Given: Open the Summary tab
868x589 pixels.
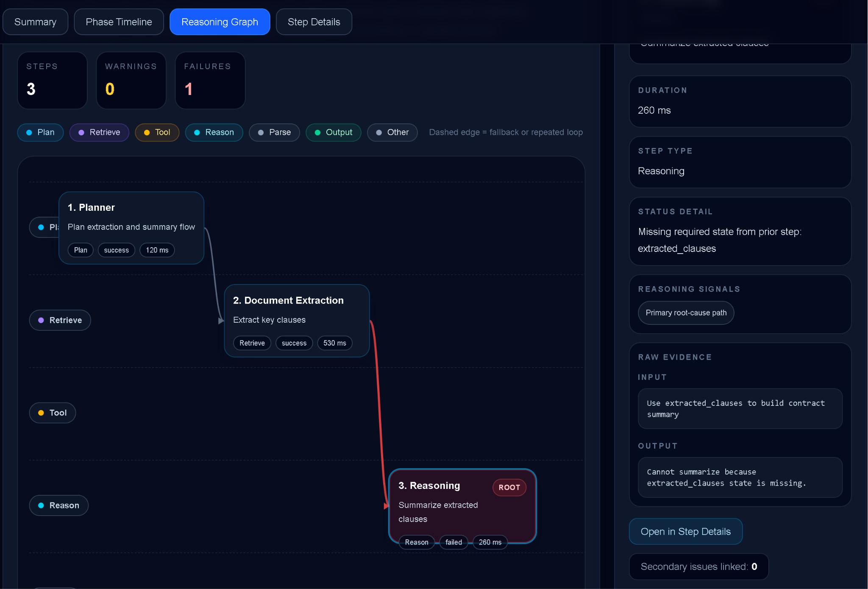Looking at the screenshot, I should (x=35, y=22).
